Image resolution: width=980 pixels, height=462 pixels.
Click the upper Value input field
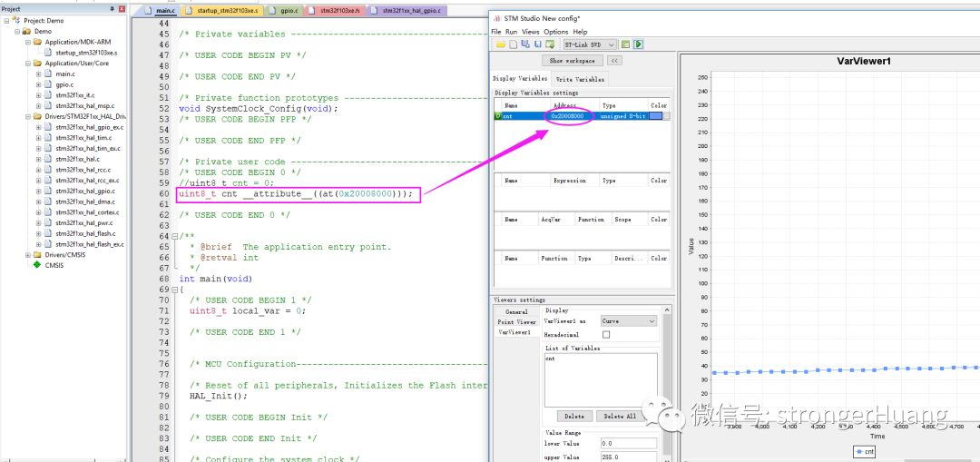click(630, 457)
